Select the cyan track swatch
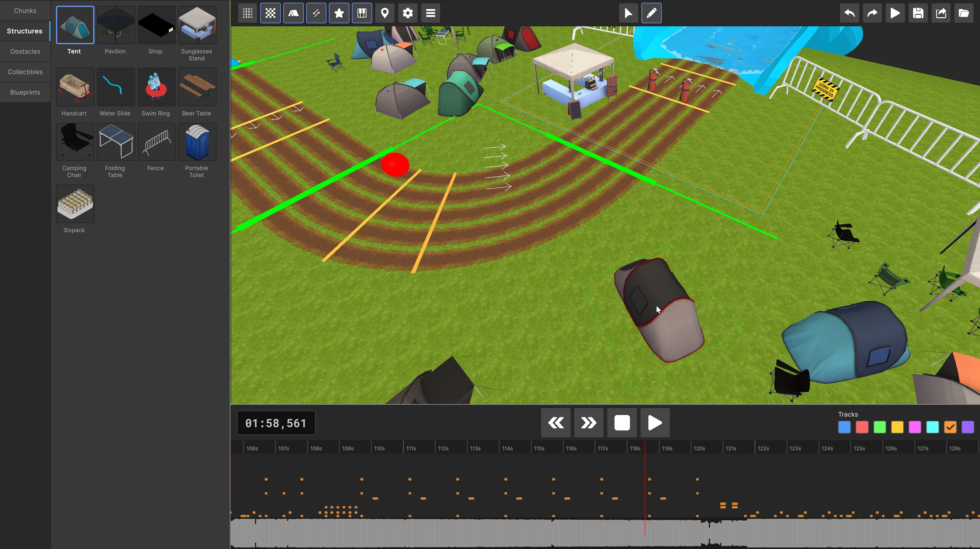Viewport: 980px width, 549px height. point(933,427)
